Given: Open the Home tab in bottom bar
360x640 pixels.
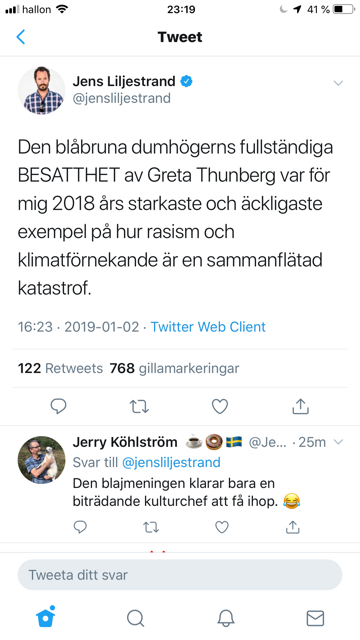Looking at the screenshot, I should tap(45, 617).
